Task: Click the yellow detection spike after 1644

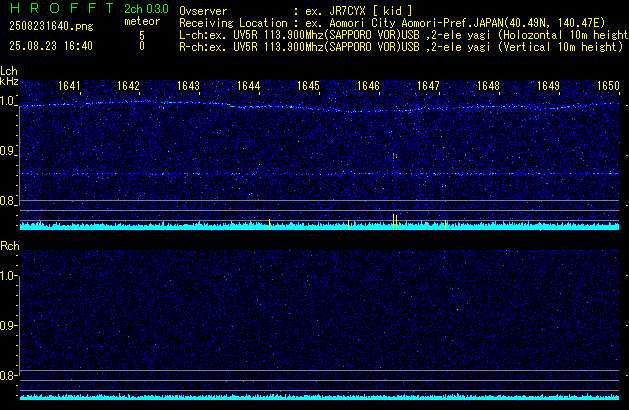Action: (x=269, y=224)
